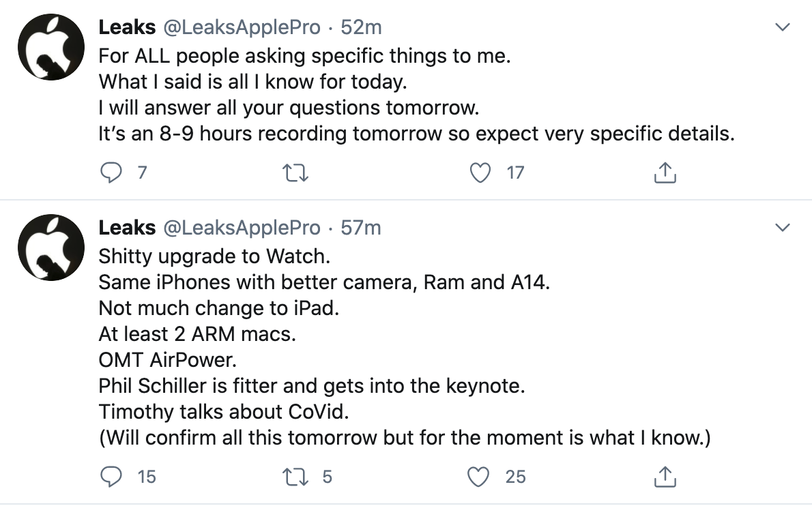Open the 57m timestamp permalink
The height and width of the screenshot is (506, 812).
click(x=361, y=226)
